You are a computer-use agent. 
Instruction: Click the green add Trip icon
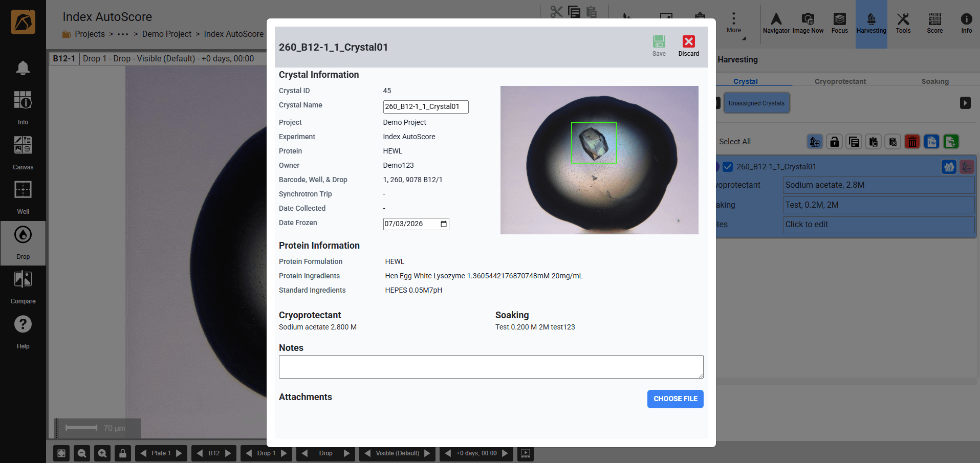951,142
